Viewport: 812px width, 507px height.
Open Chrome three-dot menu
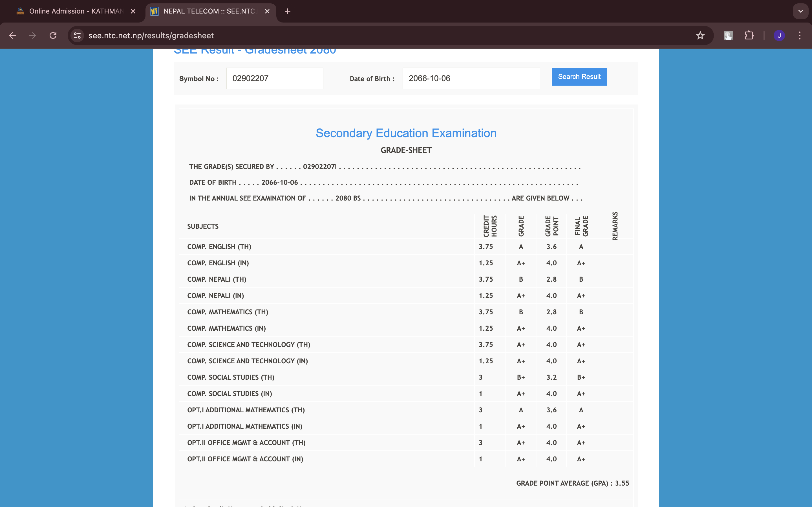(x=800, y=35)
